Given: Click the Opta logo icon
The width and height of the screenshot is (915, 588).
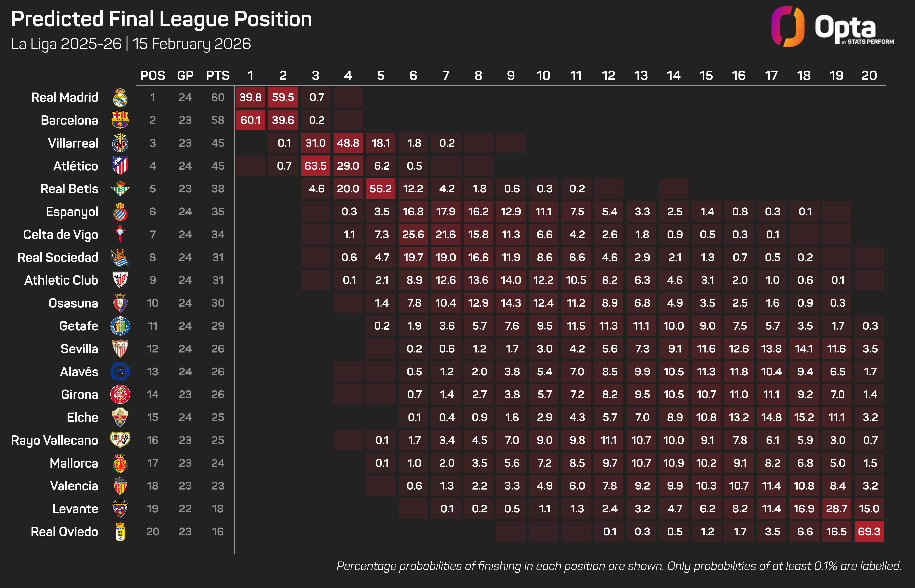Looking at the screenshot, I should [x=787, y=26].
